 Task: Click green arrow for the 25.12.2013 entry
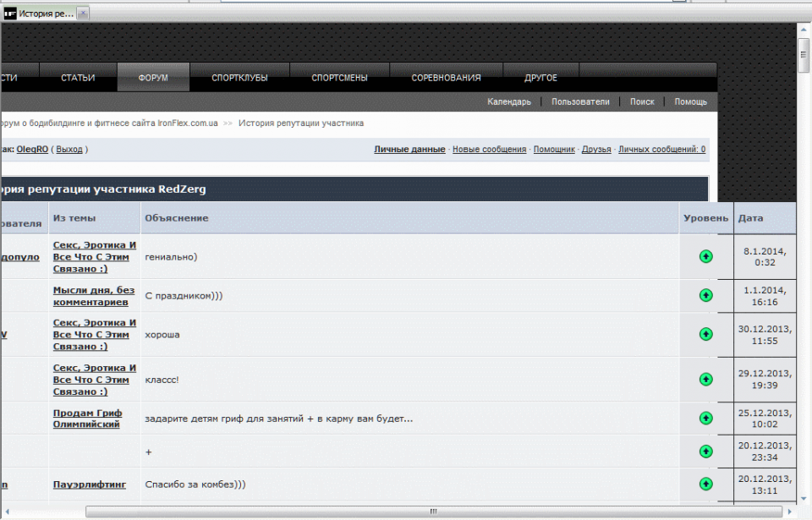[x=706, y=419]
